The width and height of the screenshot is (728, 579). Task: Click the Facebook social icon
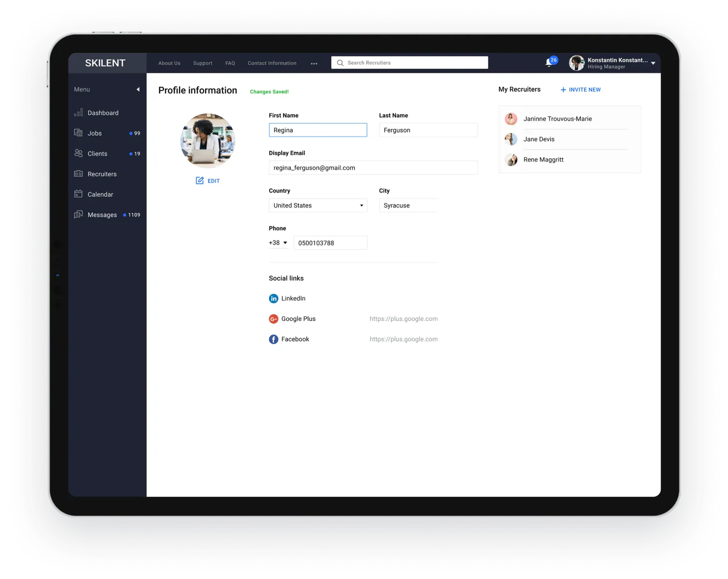274,339
